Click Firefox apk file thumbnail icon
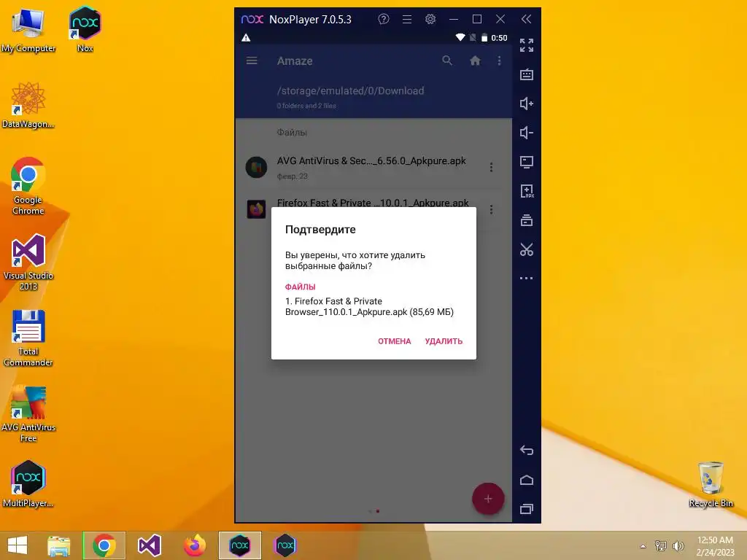 coord(256,209)
